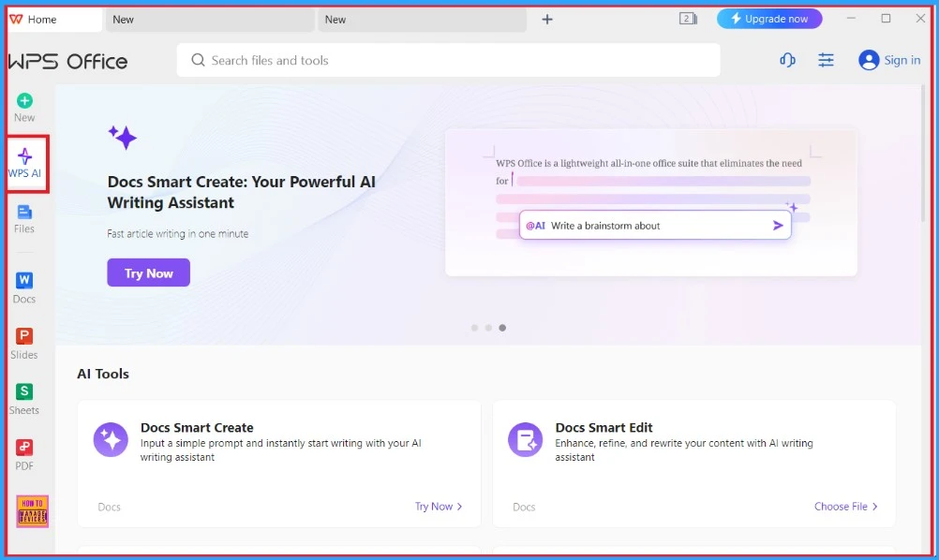This screenshot has height=560, width=939.
Task: Click the Docs Smart Edit card title
Action: pos(604,428)
